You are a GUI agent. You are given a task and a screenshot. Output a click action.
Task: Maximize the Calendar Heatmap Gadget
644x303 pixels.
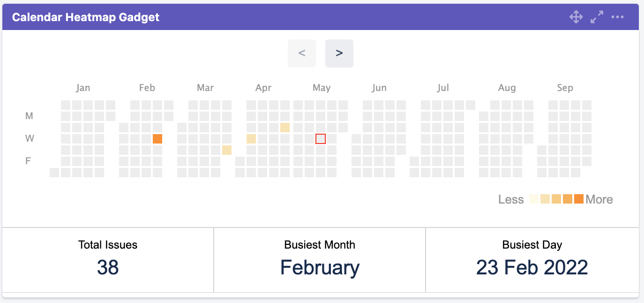coord(597,17)
